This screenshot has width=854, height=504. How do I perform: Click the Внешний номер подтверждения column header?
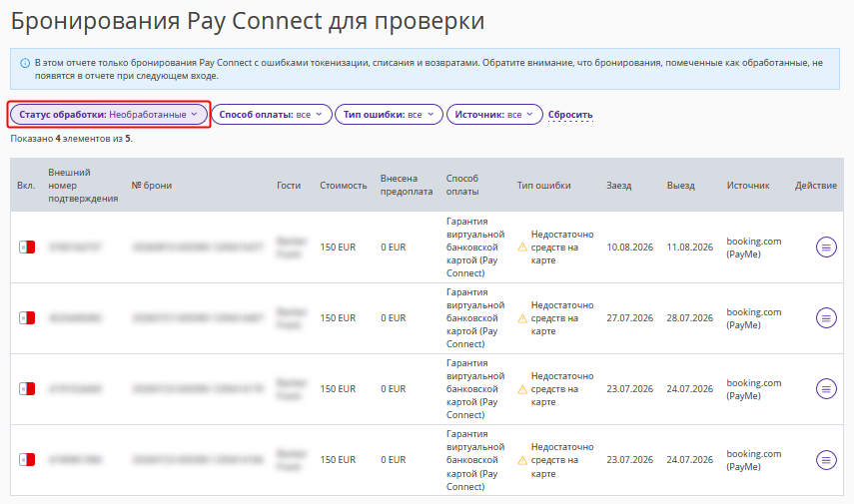coord(83,185)
